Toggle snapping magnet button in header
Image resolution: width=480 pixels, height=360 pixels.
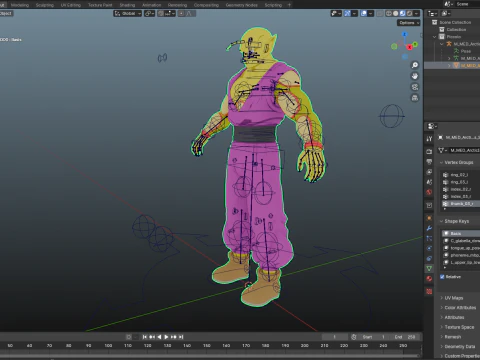(161, 13)
